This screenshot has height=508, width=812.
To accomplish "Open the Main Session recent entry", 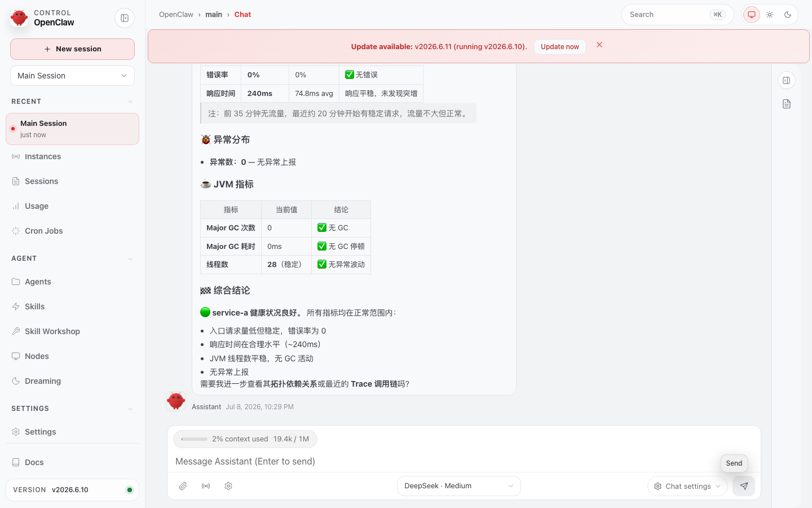I will (x=72, y=129).
